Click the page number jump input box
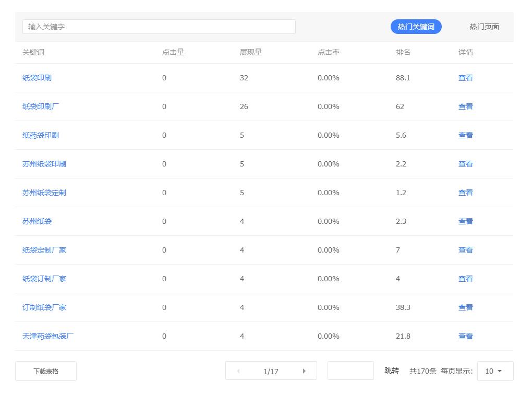The image size is (532, 394). pyautogui.click(x=350, y=371)
